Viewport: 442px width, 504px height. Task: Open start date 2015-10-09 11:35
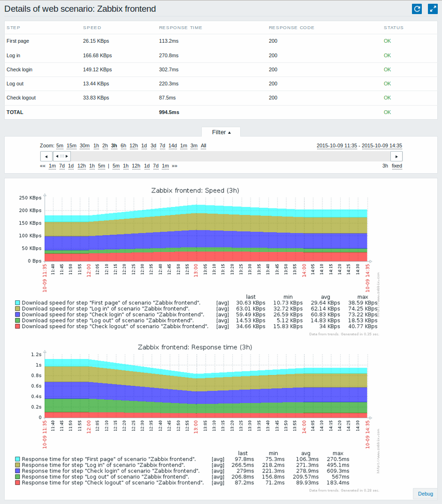[x=337, y=145]
